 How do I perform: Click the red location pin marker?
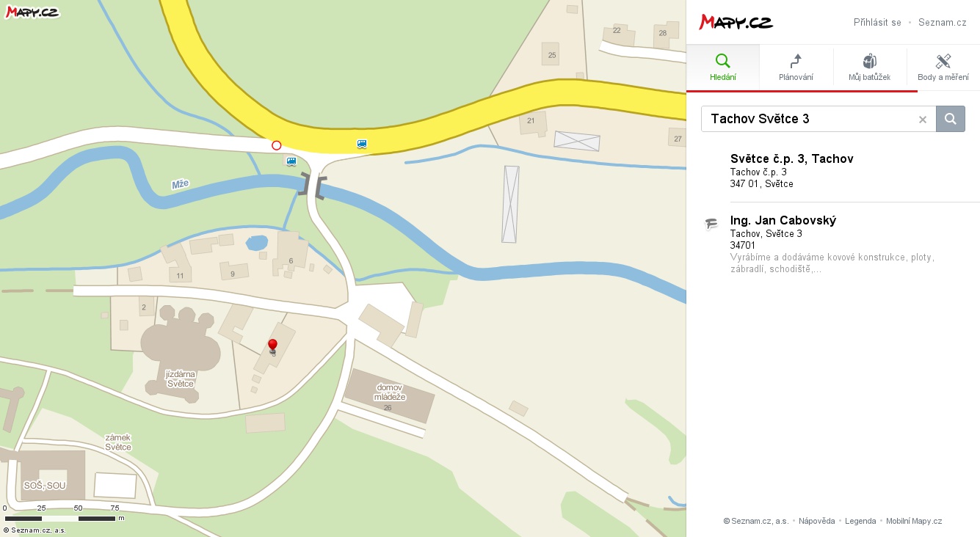[272, 346]
